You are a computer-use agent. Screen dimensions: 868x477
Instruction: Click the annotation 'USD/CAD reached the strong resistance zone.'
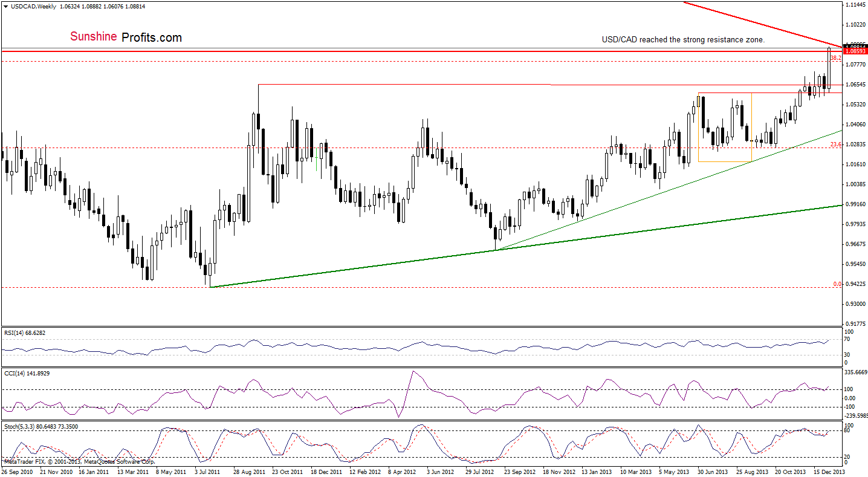tap(683, 40)
